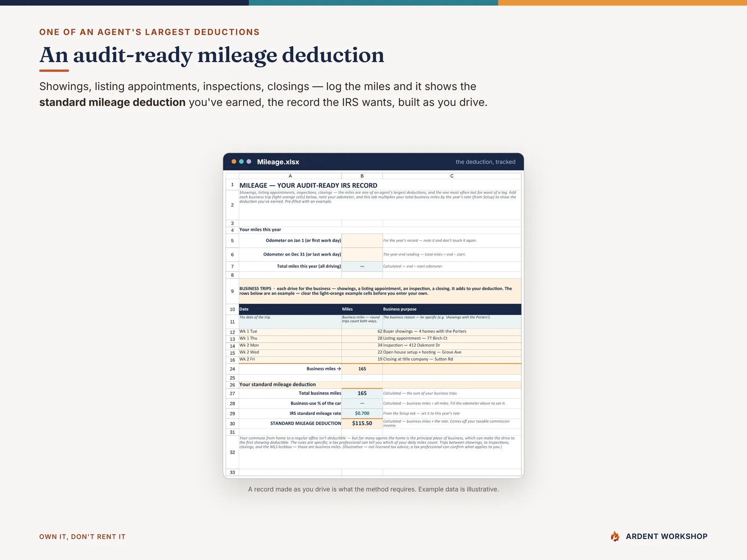Click the 'Mileage.xlsx' file name in titlebar
Image resolution: width=747 pixels, height=560 pixels.
pyautogui.click(x=278, y=162)
